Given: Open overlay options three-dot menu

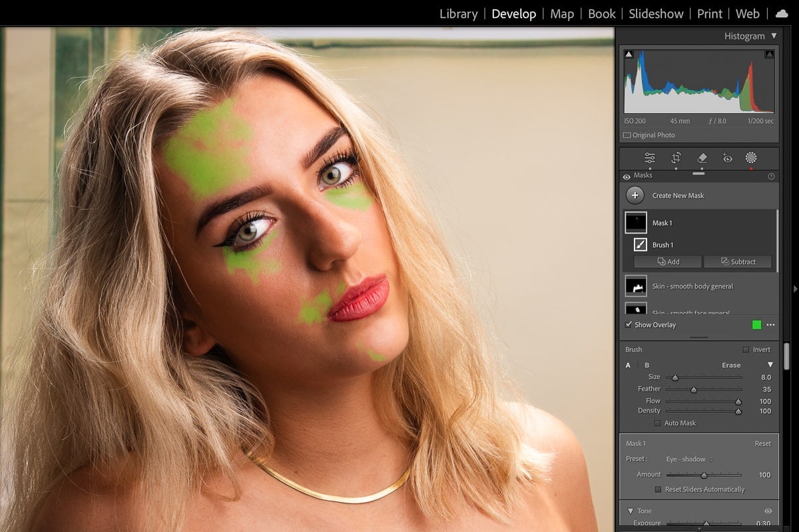Looking at the screenshot, I should click(770, 325).
